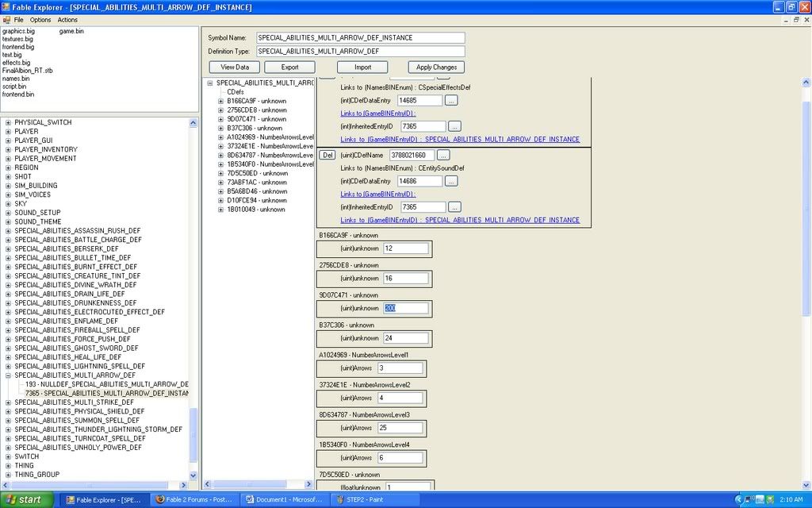812x508 pixels.
Task: Select CDefs in the middle tree
Action: tap(235, 92)
